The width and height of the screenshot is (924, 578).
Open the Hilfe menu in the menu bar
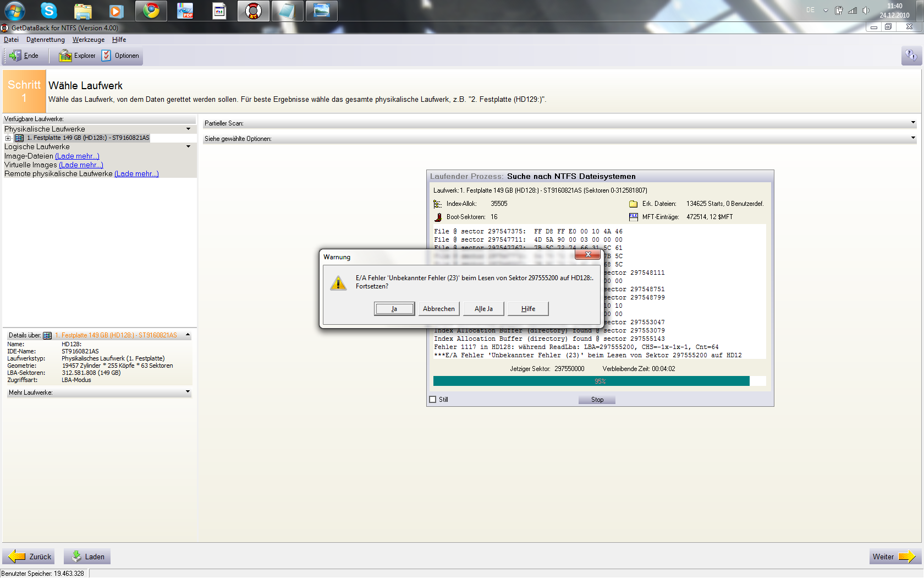point(119,40)
